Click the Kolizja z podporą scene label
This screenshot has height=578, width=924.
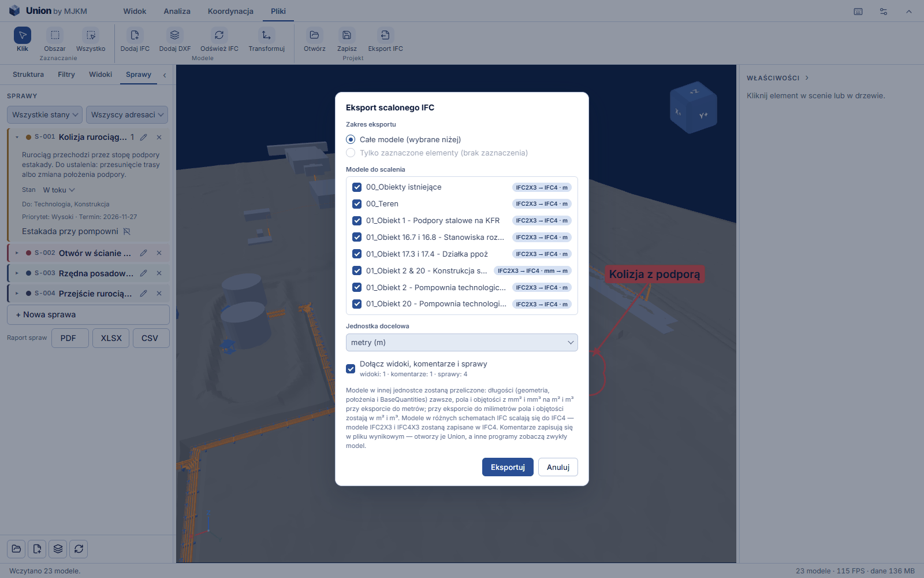click(x=654, y=274)
